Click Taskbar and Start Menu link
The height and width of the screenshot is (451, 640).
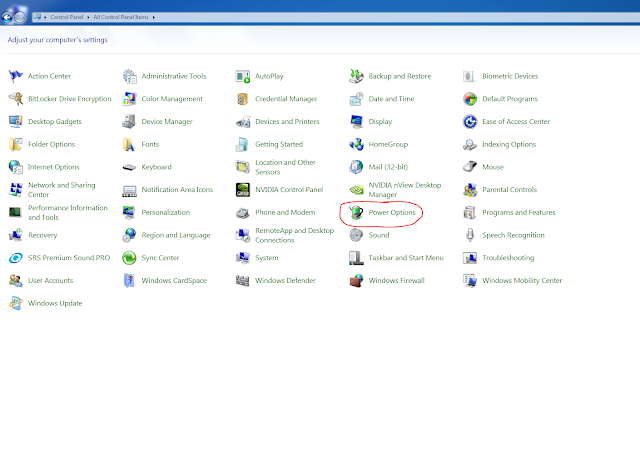point(406,258)
